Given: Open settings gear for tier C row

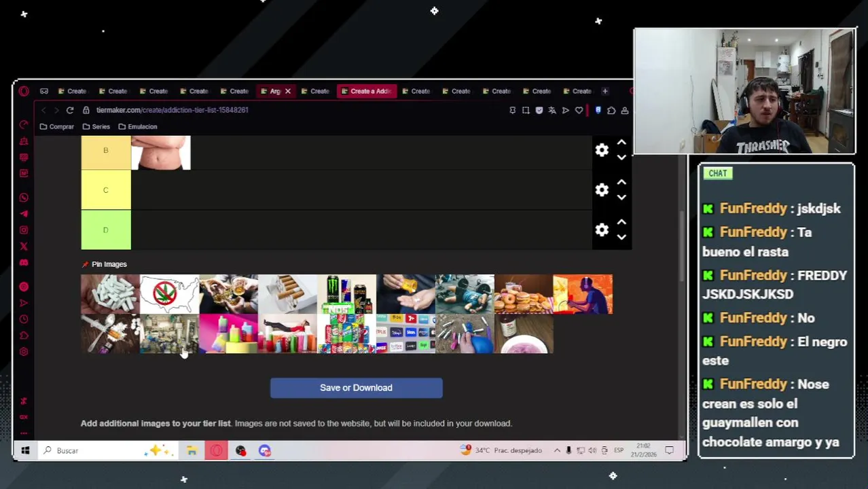Looking at the screenshot, I should (x=602, y=190).
